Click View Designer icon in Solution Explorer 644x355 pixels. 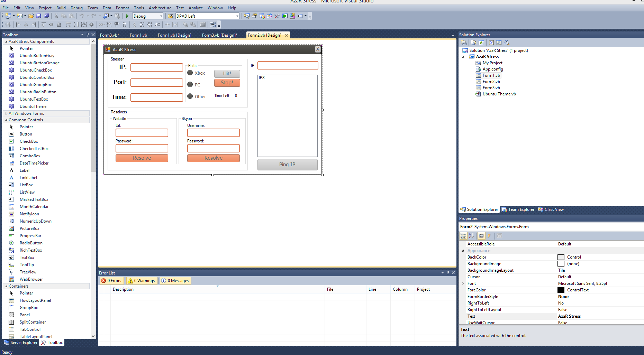pos(499,43)
